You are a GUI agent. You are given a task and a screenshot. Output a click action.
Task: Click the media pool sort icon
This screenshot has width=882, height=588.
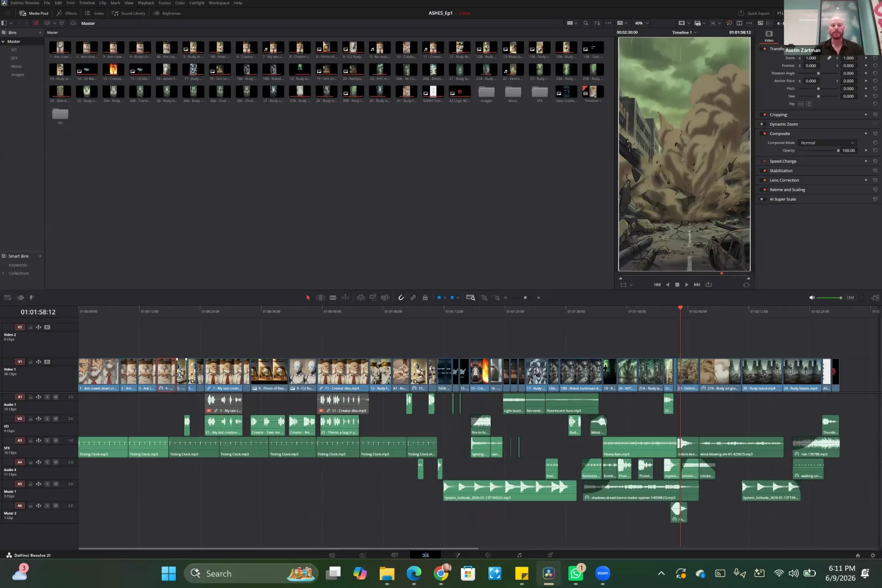coord(597,23)
